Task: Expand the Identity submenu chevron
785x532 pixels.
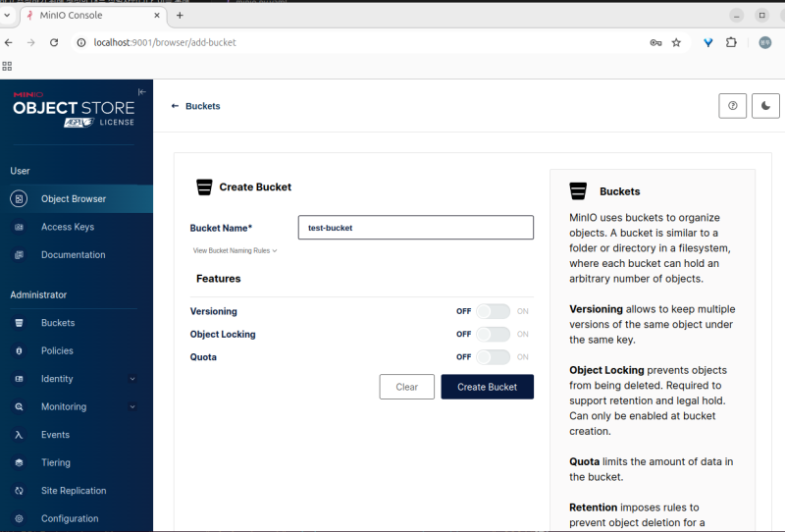Action: [132, 379]
